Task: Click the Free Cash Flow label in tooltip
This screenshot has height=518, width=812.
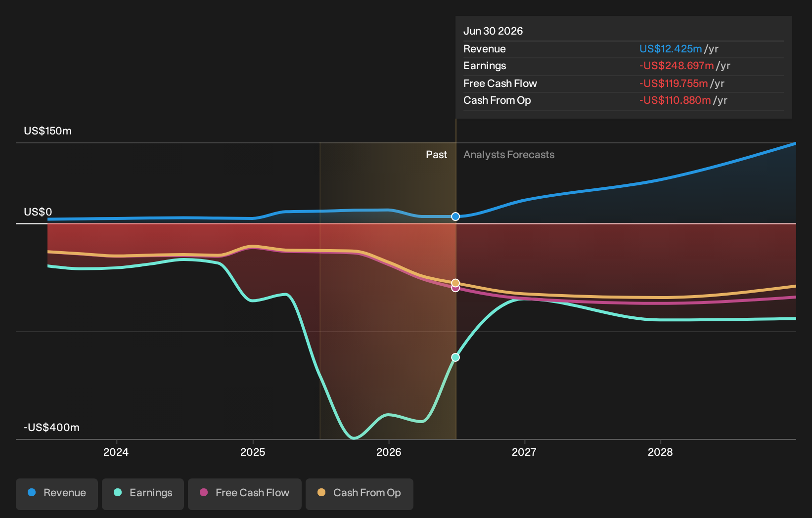Action: coord(500,84)
